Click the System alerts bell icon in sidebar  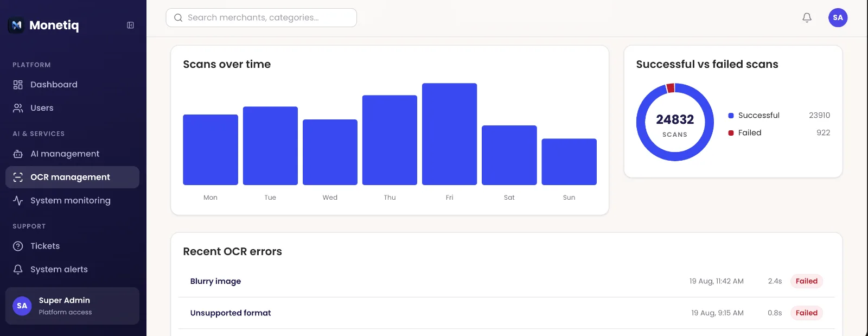coord(18,270)
